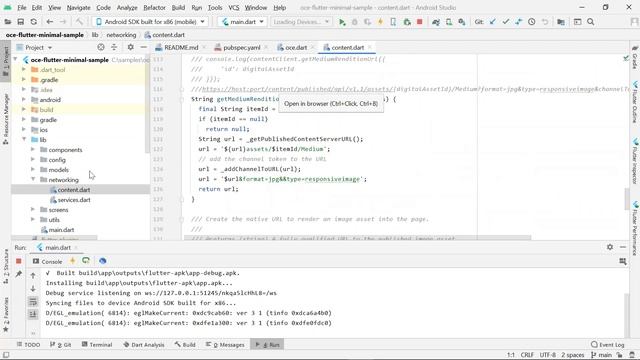640x360 pixels.
Task: Open Flutter Outline side panel
Action: coord(635,102)
